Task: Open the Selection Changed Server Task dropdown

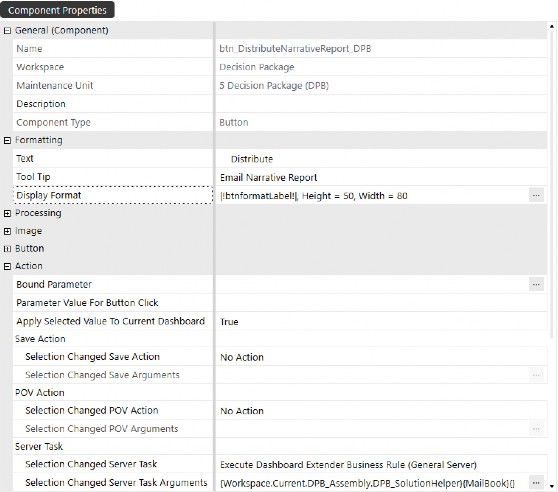Action: (381, 464)
